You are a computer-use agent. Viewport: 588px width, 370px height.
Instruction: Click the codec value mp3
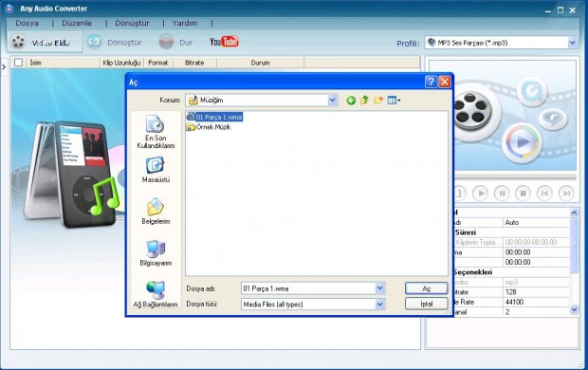pyautogui.click(x=536, y=282)
